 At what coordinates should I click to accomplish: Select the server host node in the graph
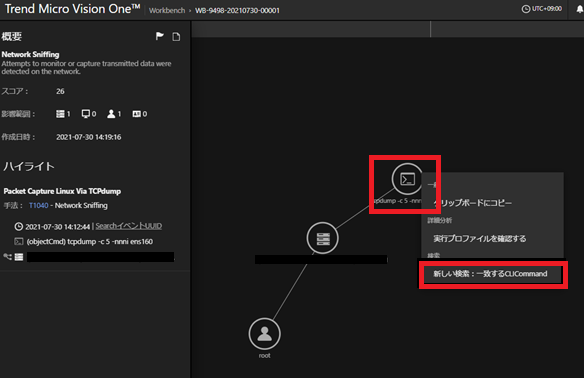(x=323, y=238)
